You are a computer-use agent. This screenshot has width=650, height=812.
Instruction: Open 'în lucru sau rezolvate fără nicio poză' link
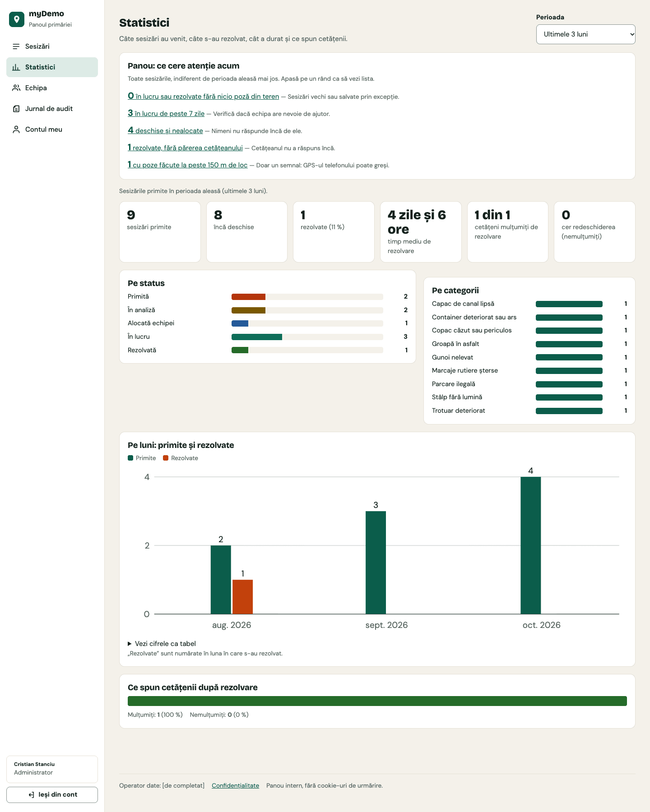pos(203,96)
